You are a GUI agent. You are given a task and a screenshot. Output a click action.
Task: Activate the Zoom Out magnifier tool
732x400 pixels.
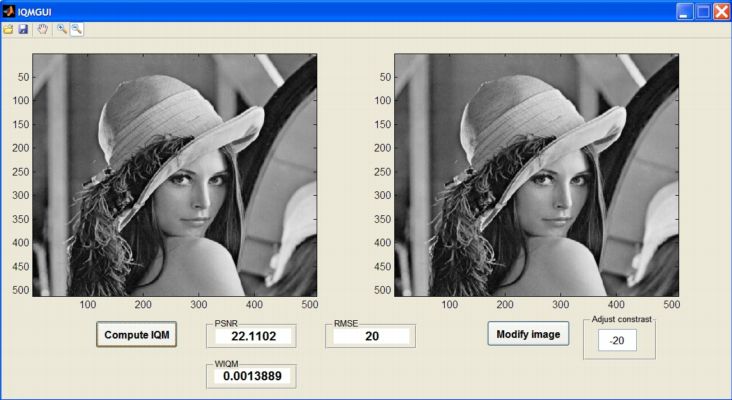(x=77, y=29)
